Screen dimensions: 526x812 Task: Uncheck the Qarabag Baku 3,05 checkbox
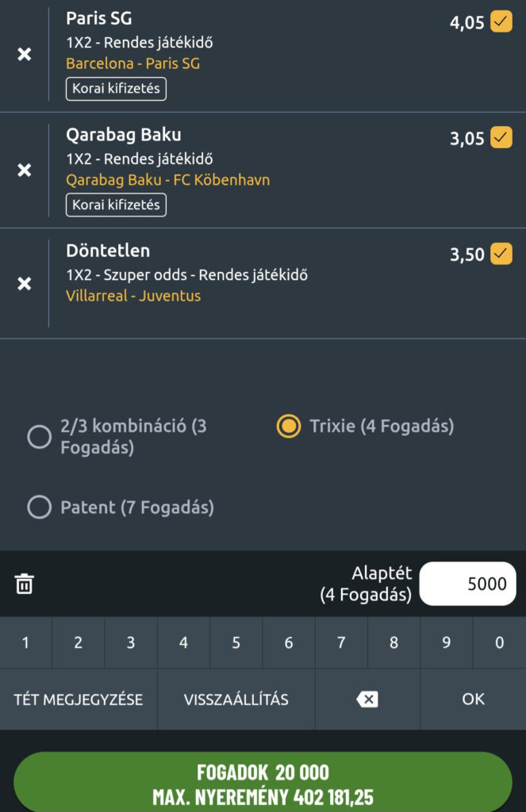(501, 138)
